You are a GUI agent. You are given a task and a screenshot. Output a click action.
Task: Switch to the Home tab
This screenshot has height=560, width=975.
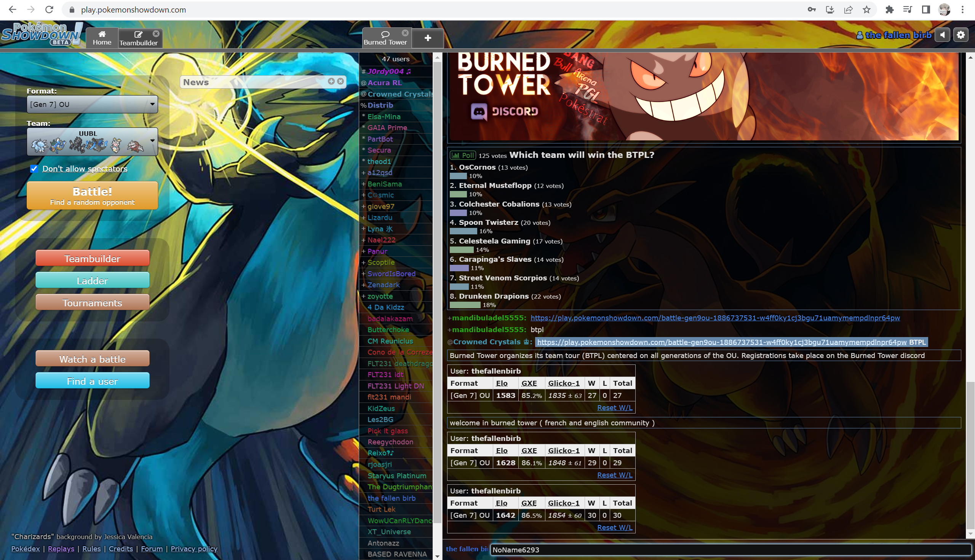[102, 38]
